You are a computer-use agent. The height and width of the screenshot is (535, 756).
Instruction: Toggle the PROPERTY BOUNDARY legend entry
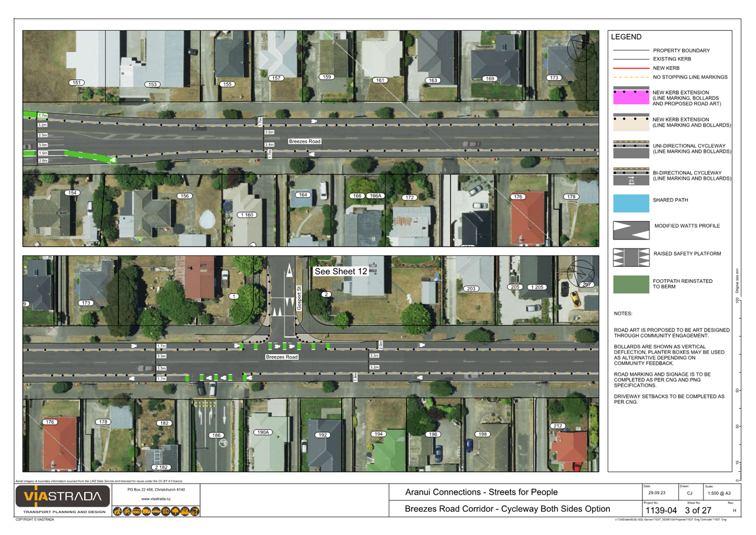click(x=681, y=50)
